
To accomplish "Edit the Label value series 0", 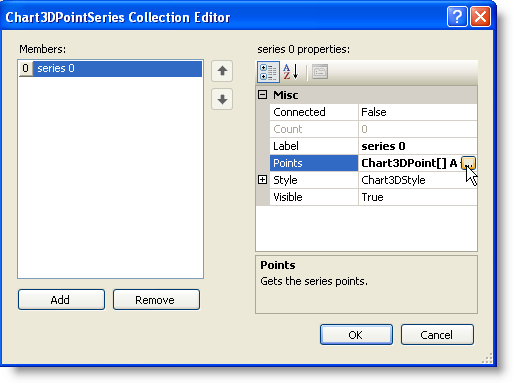I will [x=418, y=146].
